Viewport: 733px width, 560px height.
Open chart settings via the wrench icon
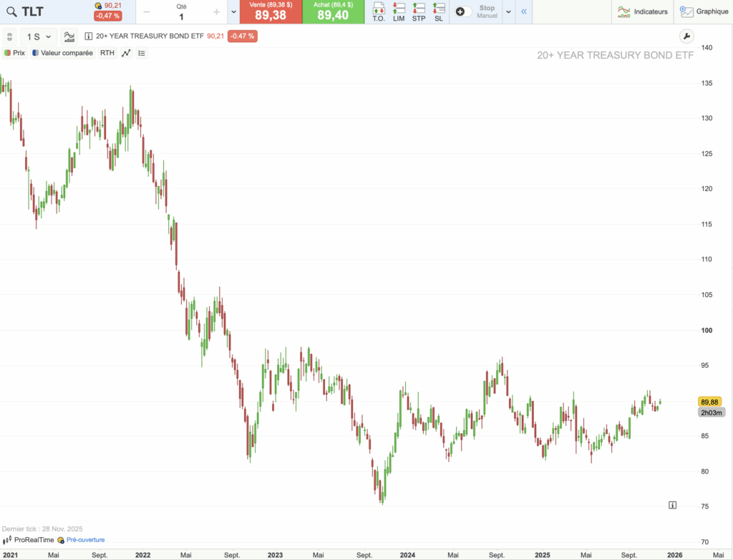tap(686, 35)
